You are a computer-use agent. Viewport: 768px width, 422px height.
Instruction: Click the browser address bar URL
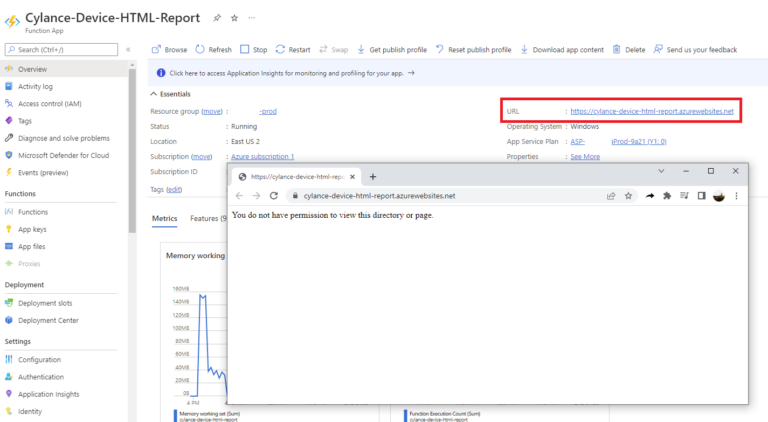379,196
